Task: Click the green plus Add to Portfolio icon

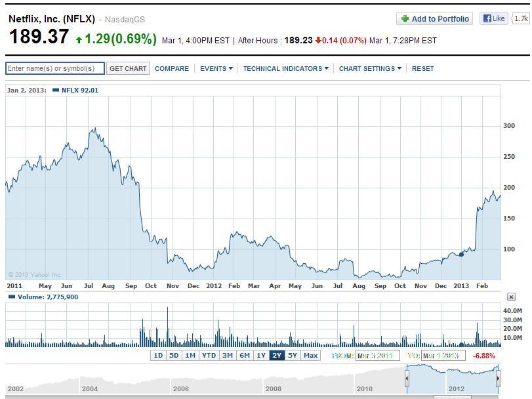Action: (405, 18)
